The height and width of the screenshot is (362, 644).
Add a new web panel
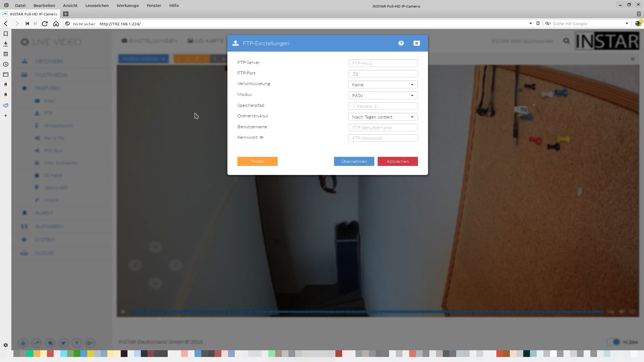coord(6,116)
